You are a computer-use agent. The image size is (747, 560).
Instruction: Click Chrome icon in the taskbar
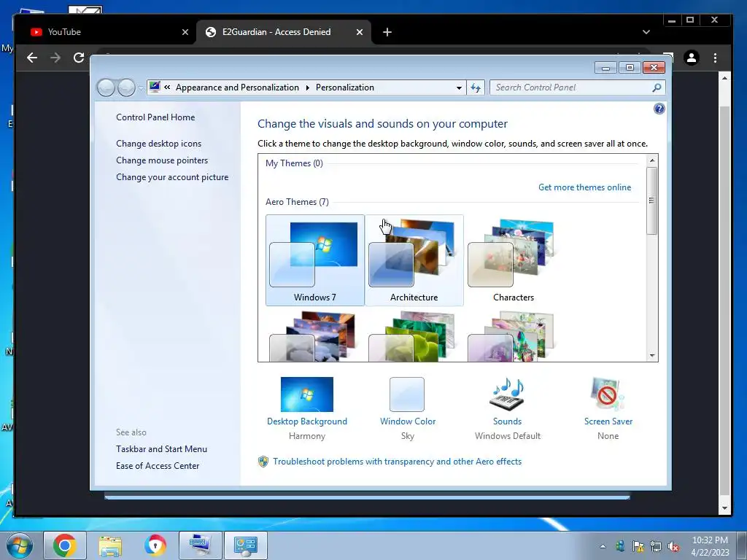(65, 545)
